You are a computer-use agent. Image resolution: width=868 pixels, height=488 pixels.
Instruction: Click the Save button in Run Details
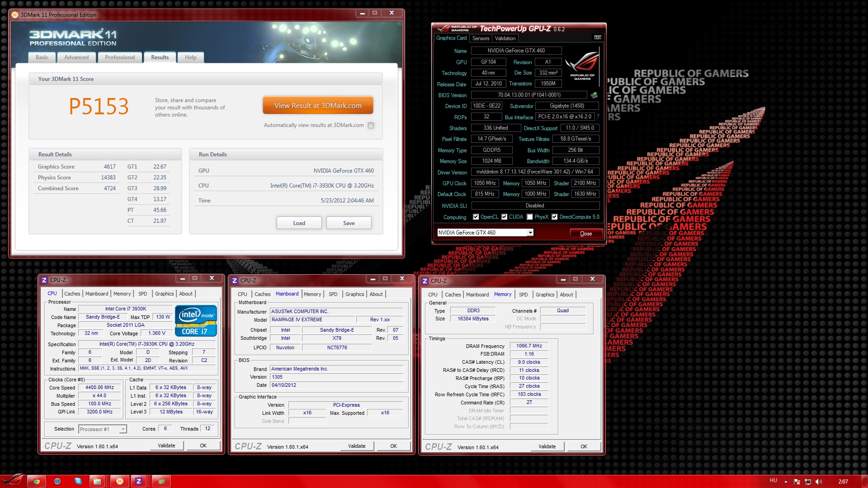[x=349, y=223]
